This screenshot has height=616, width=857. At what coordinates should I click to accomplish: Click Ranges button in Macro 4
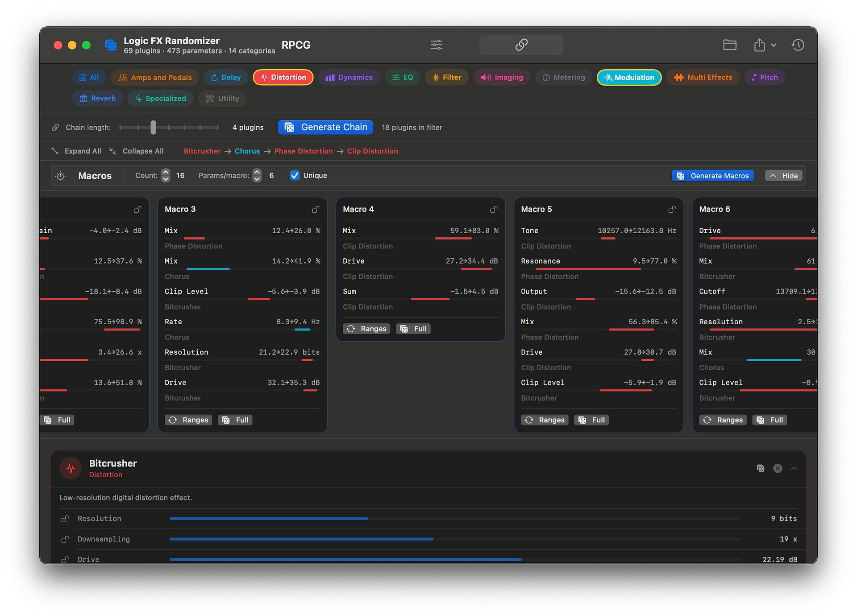point(366,329)
